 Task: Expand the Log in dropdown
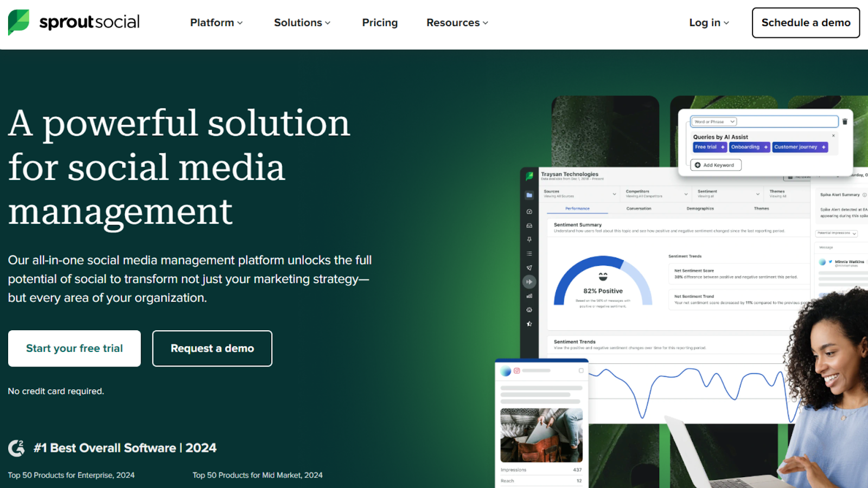pos(709,23)
